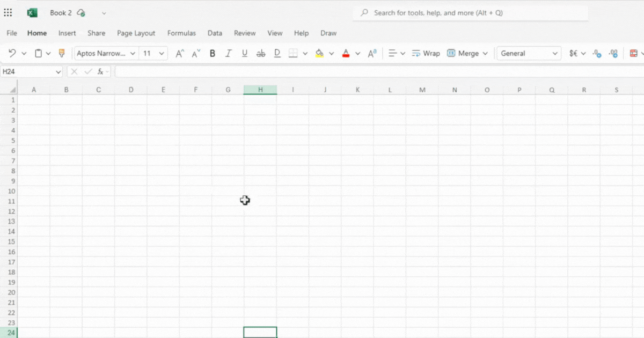The image size is (644, 338).
Task: Open the app launcher waffle icon
Action: click(8, 13)
